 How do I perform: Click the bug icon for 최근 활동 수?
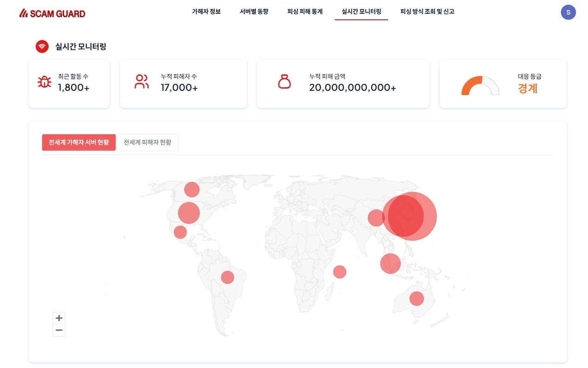point(45,82)
